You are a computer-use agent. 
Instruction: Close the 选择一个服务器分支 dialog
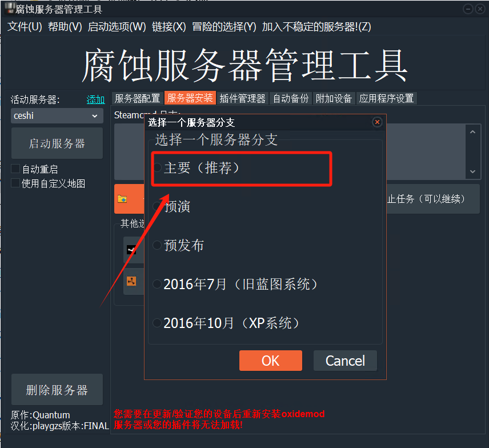click(x=376, y=122)
